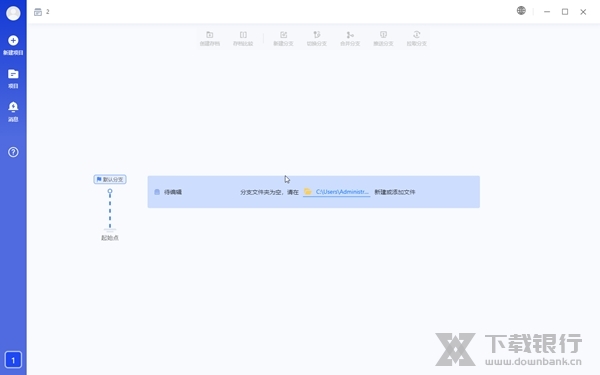Viewport: 600px width, 375px height.
Task: Select the 待编辑 (pending edit) row
Action: click(x=314, y=192)
